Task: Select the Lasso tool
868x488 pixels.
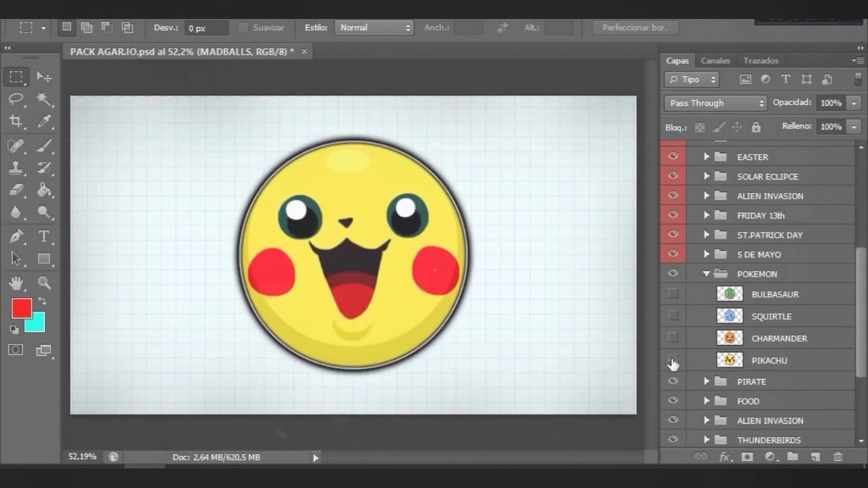Action: tap(16, 99)
